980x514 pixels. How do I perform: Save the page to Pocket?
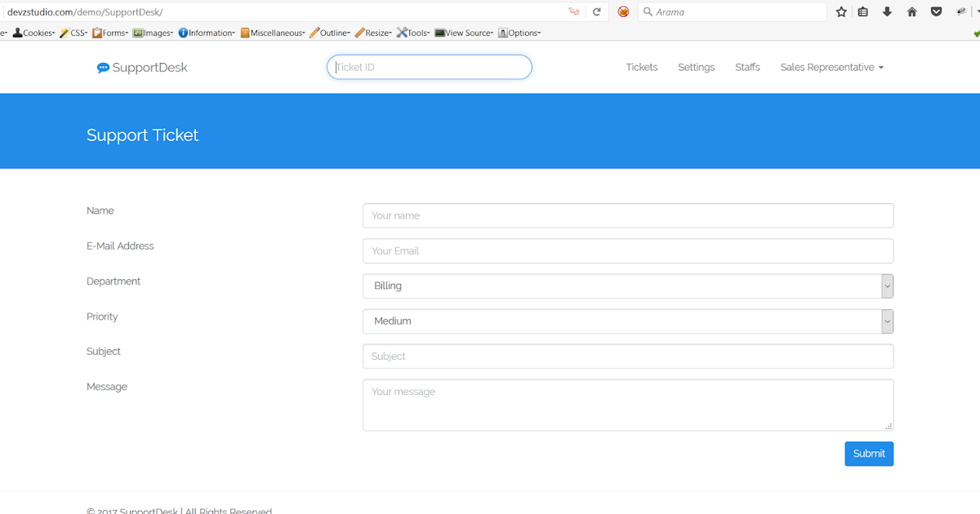point(936,12)
